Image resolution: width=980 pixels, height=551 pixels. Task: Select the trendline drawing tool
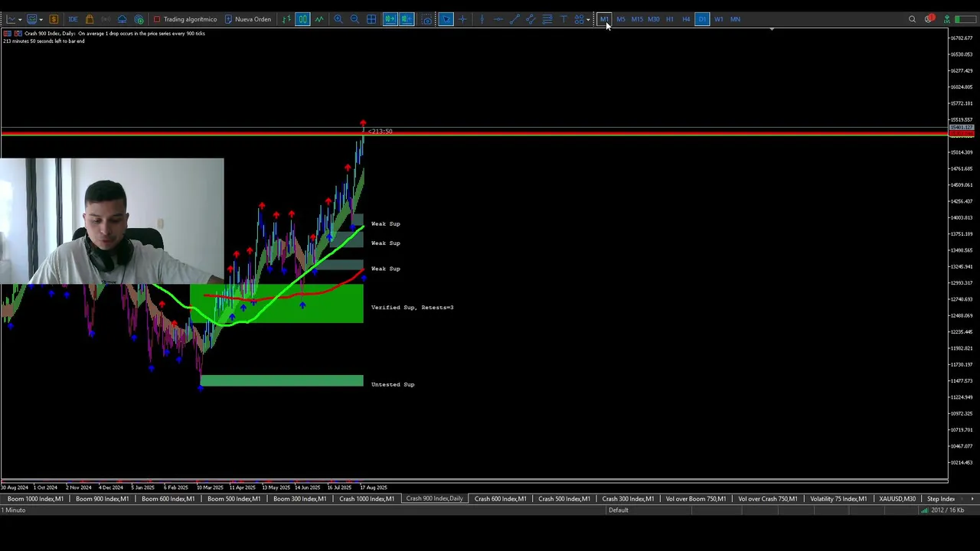pos(514,19)
